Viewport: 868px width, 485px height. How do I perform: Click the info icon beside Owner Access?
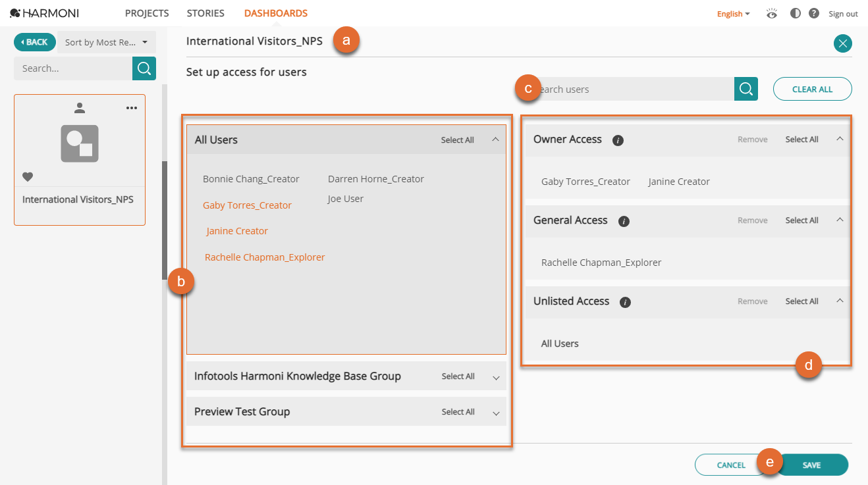coord(618,140)
